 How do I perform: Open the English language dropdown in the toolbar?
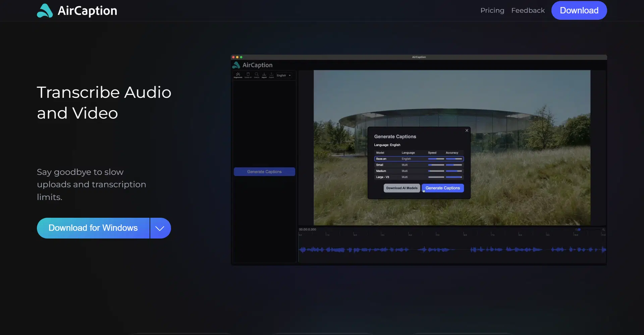click(284, 75)
